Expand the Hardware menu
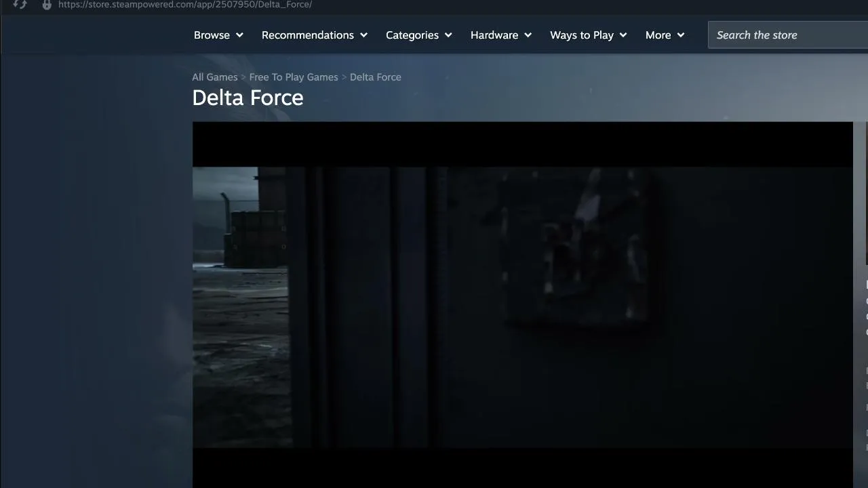 point(501,35)
